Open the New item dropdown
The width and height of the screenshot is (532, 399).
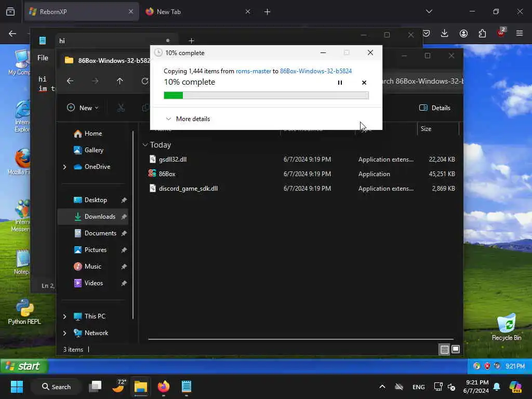tap(83, 108)
